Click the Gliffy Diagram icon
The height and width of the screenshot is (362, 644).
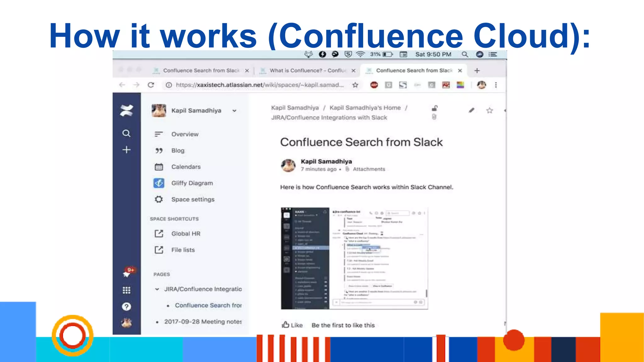159,183
